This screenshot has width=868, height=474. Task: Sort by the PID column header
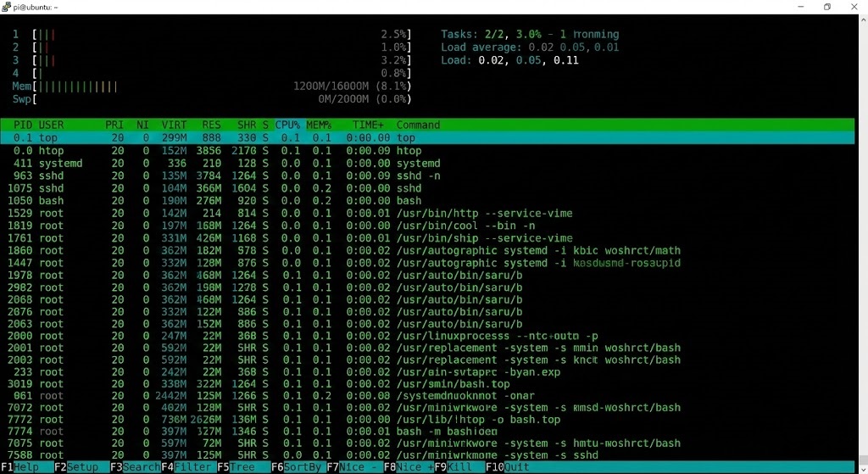click(23, 125)
